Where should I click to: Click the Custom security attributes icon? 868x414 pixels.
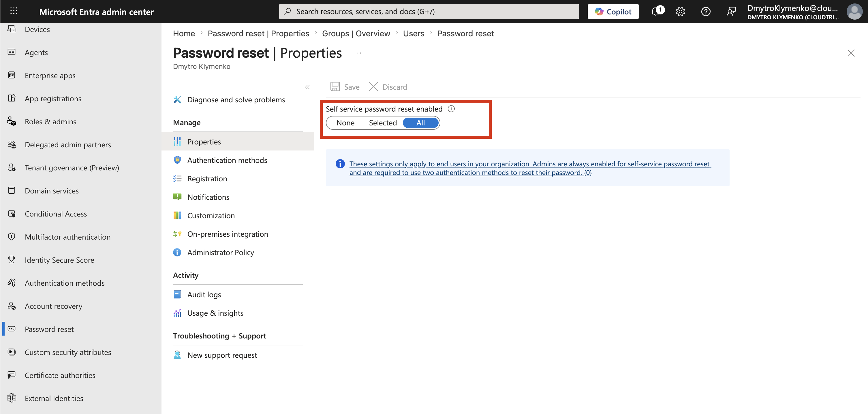12,352
